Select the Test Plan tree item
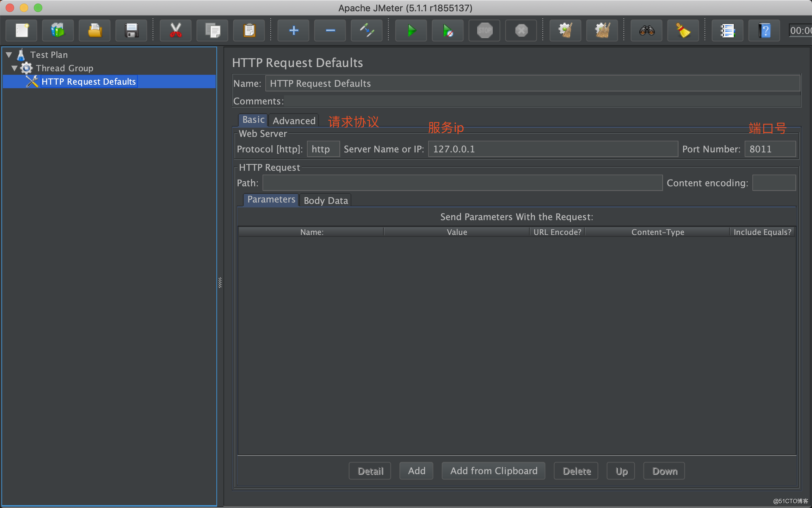Screen dimensions: 812x508 click(x=49, y=55)
